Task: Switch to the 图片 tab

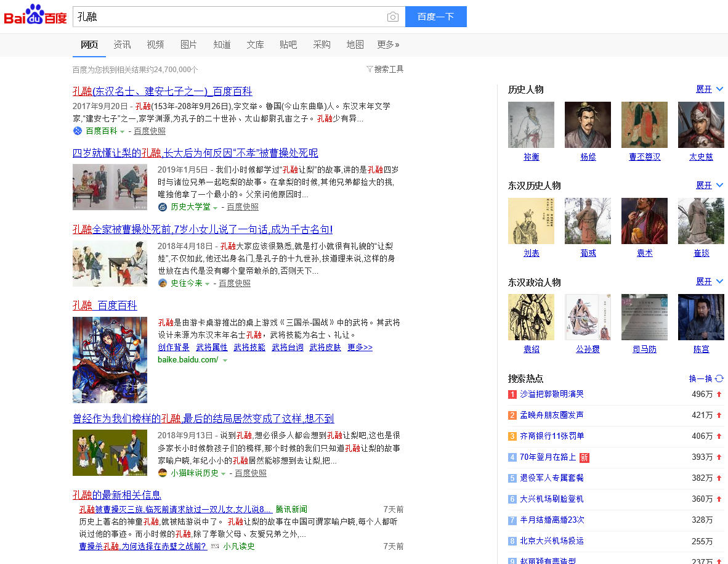Action: click(x=188, y=44)
